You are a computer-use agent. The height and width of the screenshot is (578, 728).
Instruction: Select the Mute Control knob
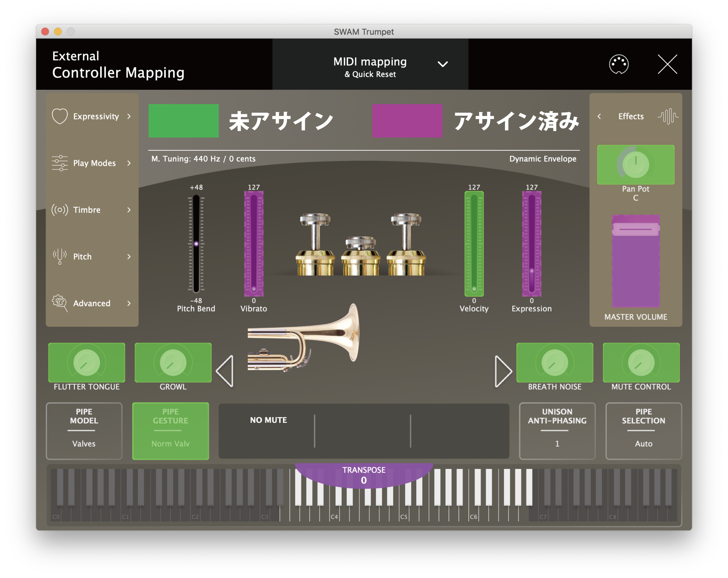[x=641, y=363]
